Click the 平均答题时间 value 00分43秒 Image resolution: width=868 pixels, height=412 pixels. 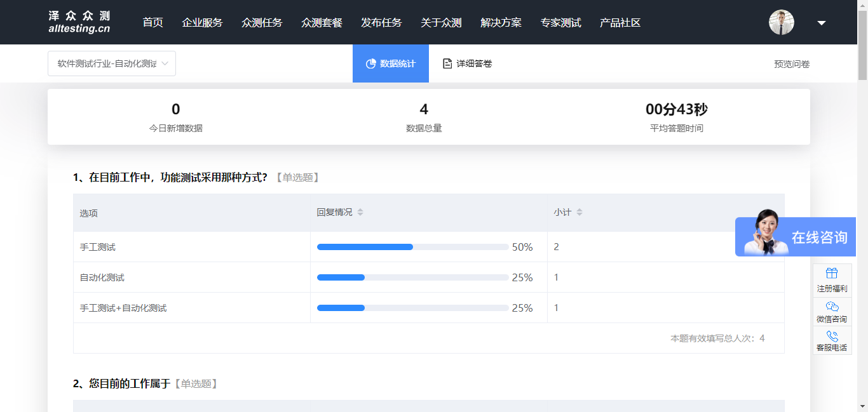click(677, 109)
